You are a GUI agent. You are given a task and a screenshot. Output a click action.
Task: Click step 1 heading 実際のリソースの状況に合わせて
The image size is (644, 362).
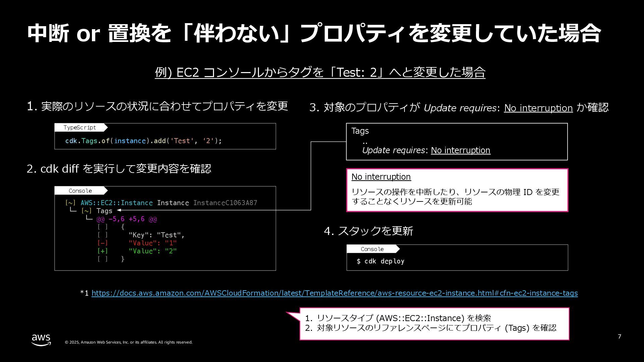click(x=157, y=106)
